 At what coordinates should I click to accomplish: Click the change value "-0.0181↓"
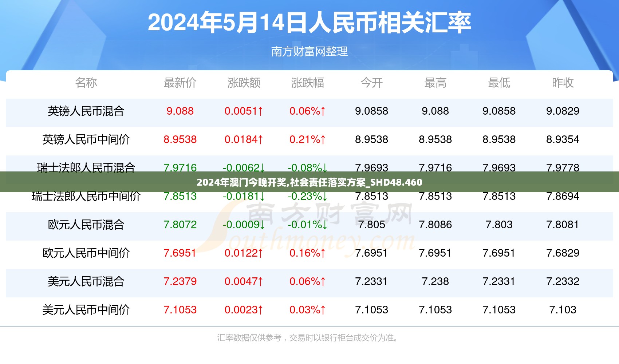click(x=244, y=197)
